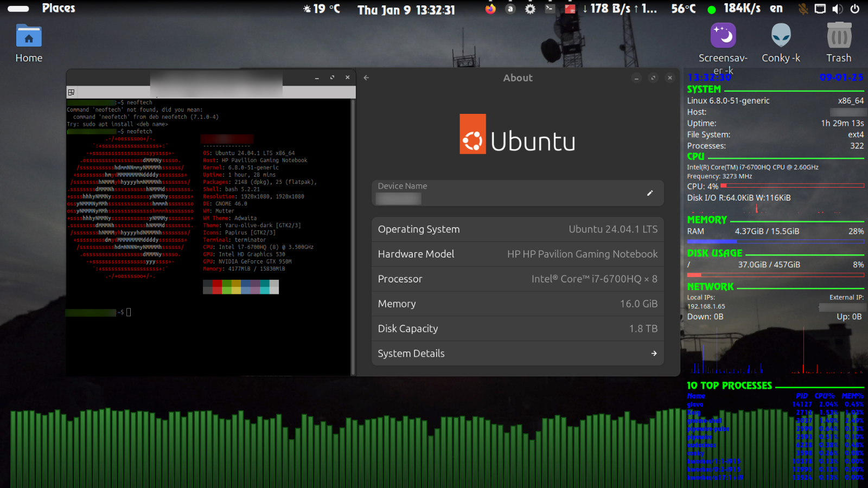
Task: Click the terminal vertical scrollbar
Action: [353, 237]
